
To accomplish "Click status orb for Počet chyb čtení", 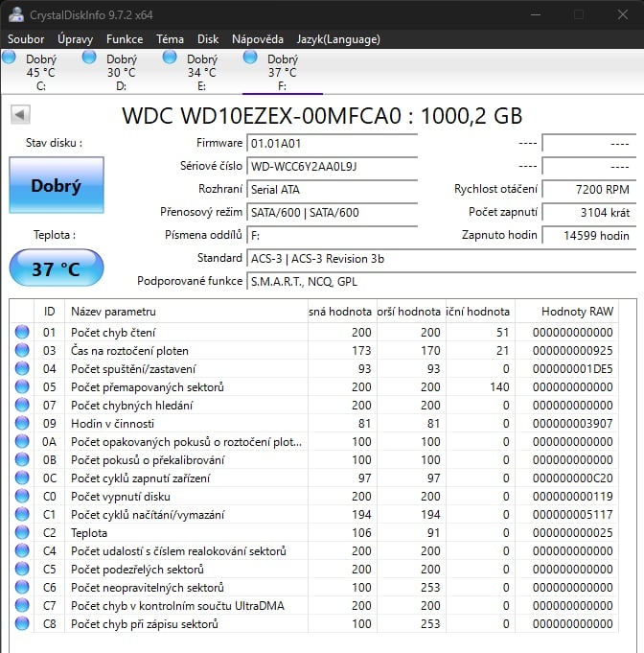I will (x=22, y=332).
